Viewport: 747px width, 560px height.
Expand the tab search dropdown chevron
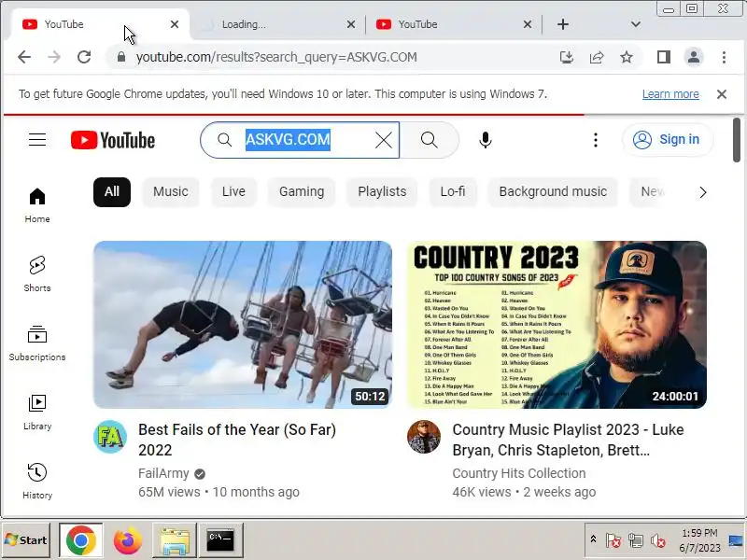pos(636,24)
